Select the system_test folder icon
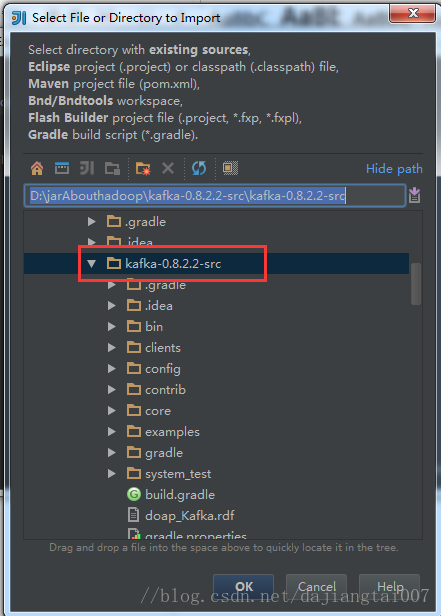 [x=134, y=473]
